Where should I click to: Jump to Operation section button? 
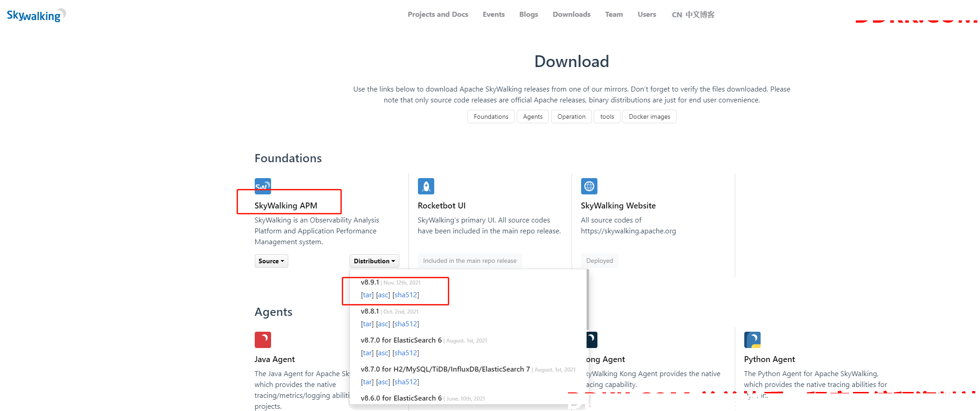click(x=571, y=116)
